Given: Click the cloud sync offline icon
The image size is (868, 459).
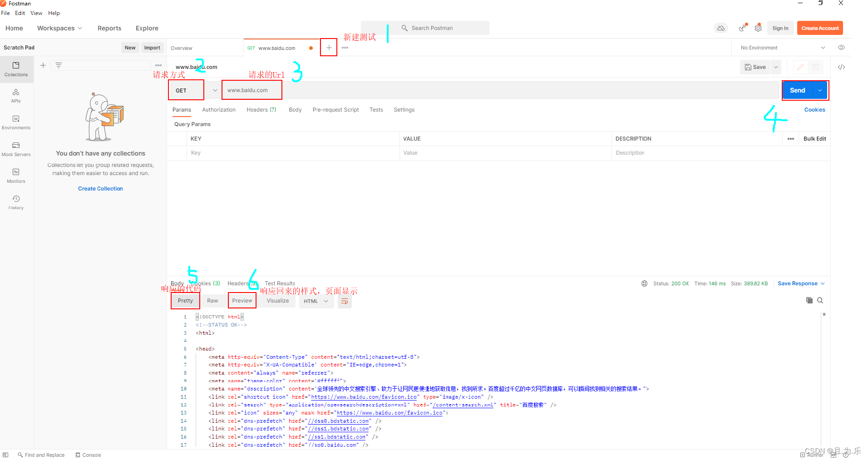Looking at the screenshot, I should pyautogui.click(x=720, y=28).
